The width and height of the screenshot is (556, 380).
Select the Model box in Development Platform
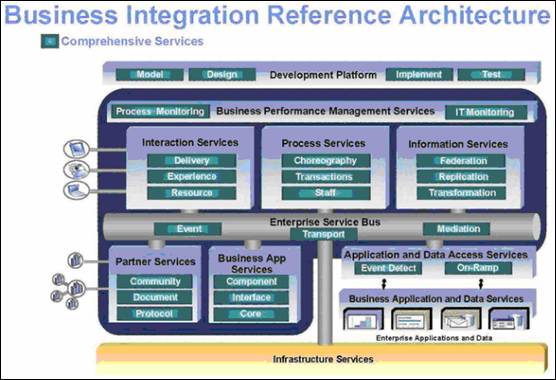point(150,74)
